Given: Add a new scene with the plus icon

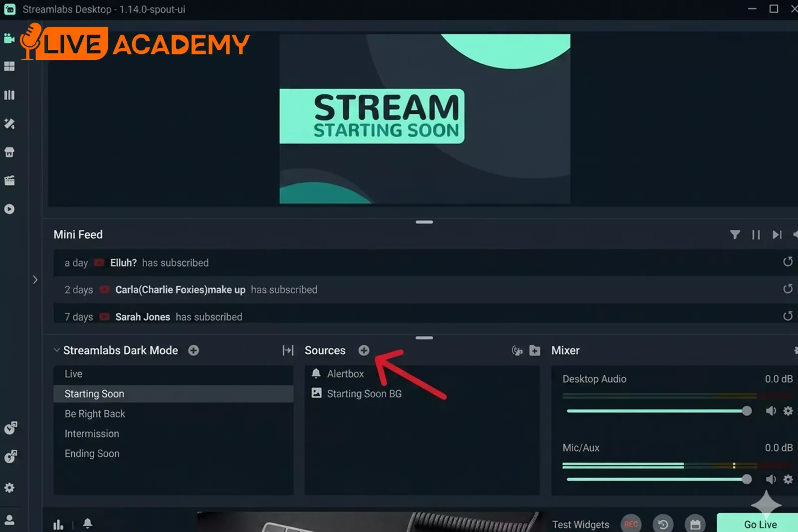Looking at the screenshot, I should (194, 351).
